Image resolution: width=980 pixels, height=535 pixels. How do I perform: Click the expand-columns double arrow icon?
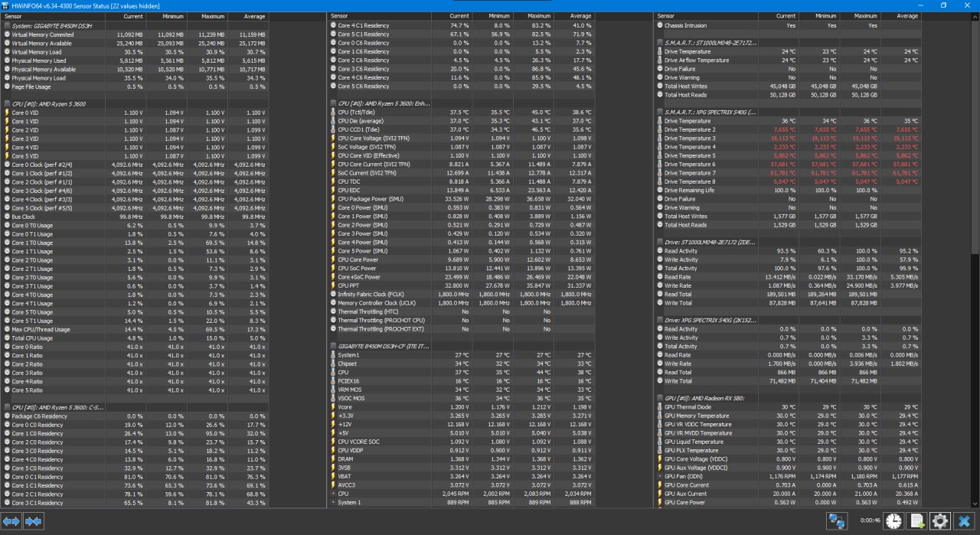tap(11, 521)
